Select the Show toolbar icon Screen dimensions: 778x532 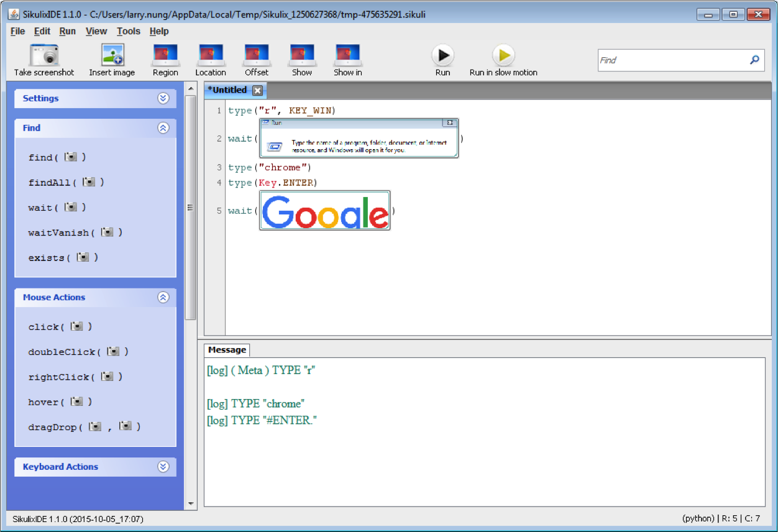302,55
